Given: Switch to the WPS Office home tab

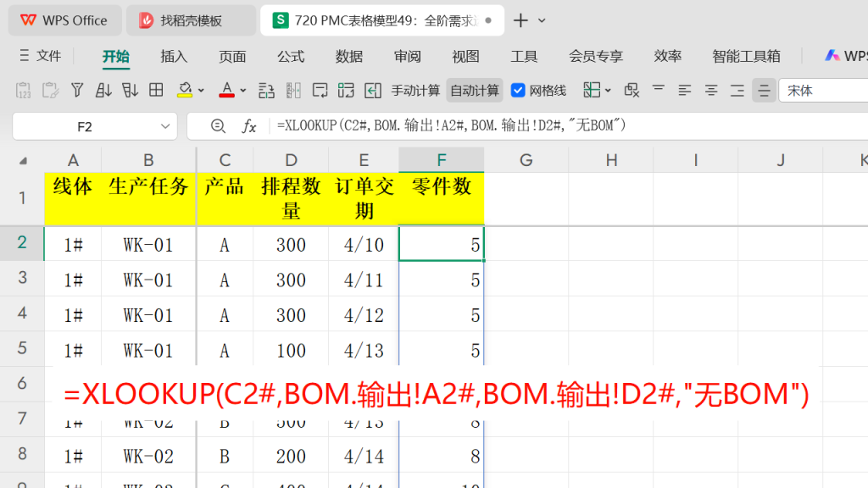Looking at the screenshot, I should [64, 20].
